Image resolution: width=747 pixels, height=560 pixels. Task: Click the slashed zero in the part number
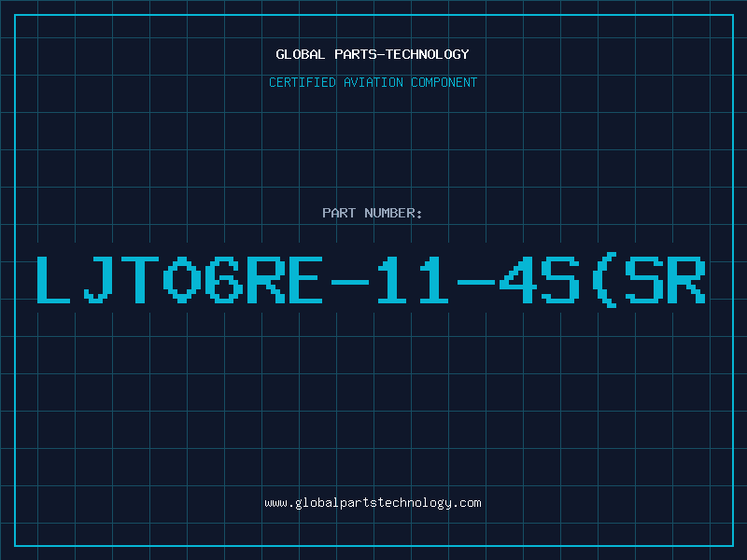pos(182,280)
